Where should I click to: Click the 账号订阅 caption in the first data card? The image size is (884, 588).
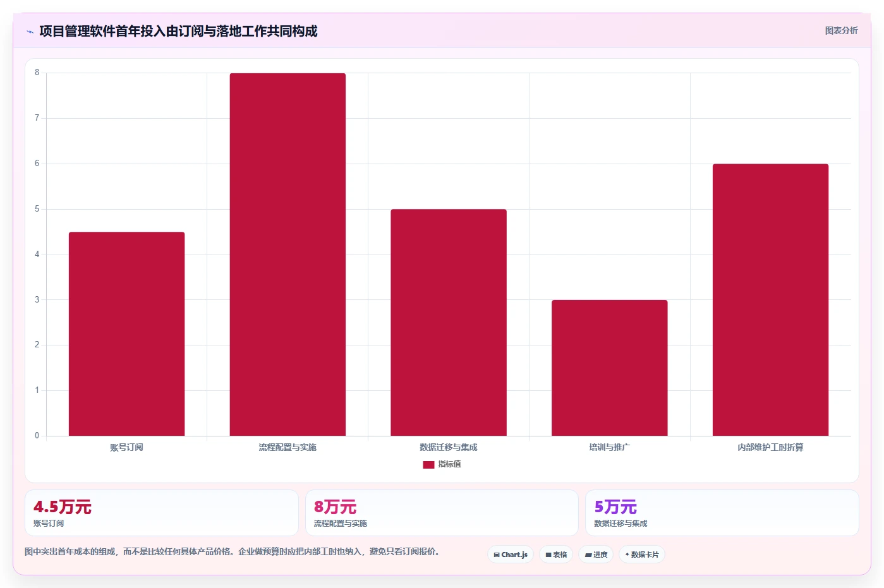tap(49, 524)
